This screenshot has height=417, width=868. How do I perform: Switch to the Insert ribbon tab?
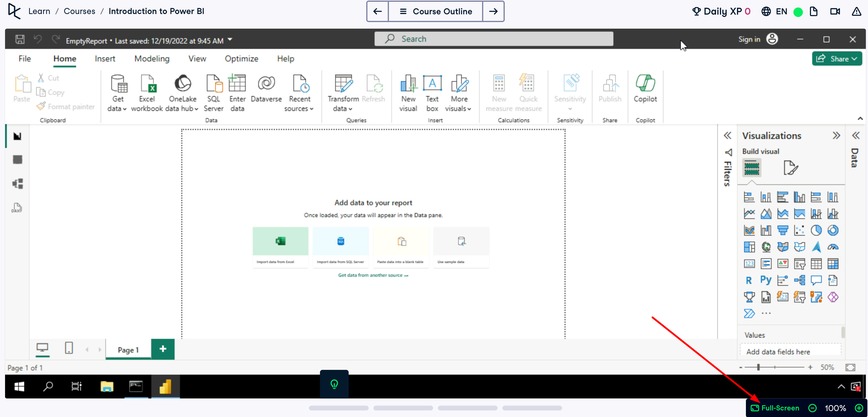click(105, 58)
